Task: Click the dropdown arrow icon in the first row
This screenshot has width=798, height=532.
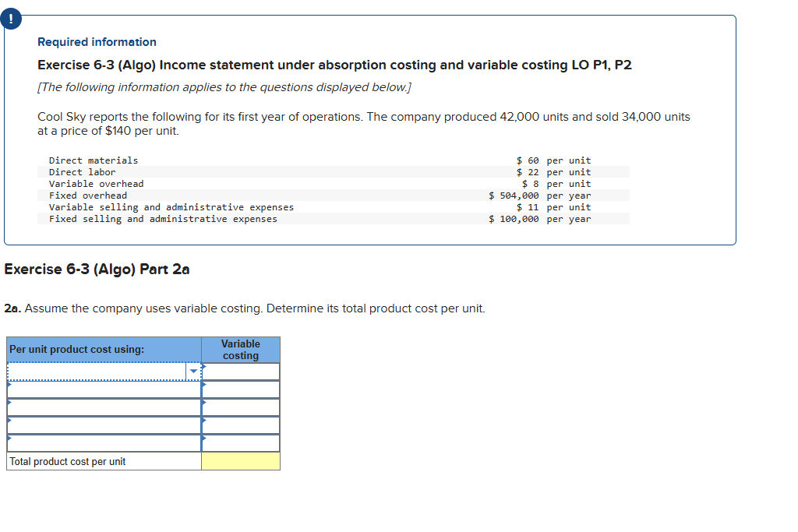Action: (x=193, y=371)
